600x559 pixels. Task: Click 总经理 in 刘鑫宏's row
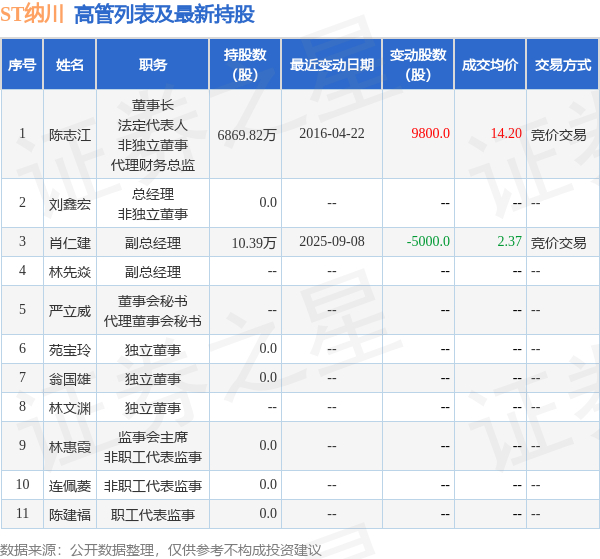[x=153, y=194]
